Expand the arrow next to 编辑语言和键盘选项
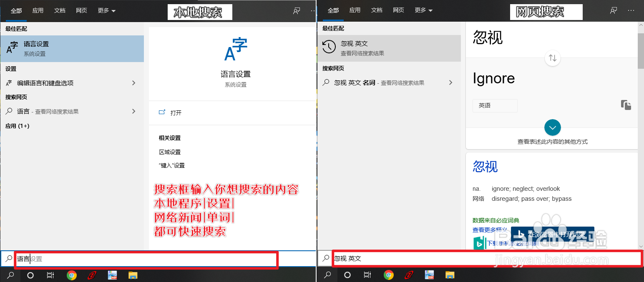The image size is (644, 282). pyautogui.click(x=134, y=83)
